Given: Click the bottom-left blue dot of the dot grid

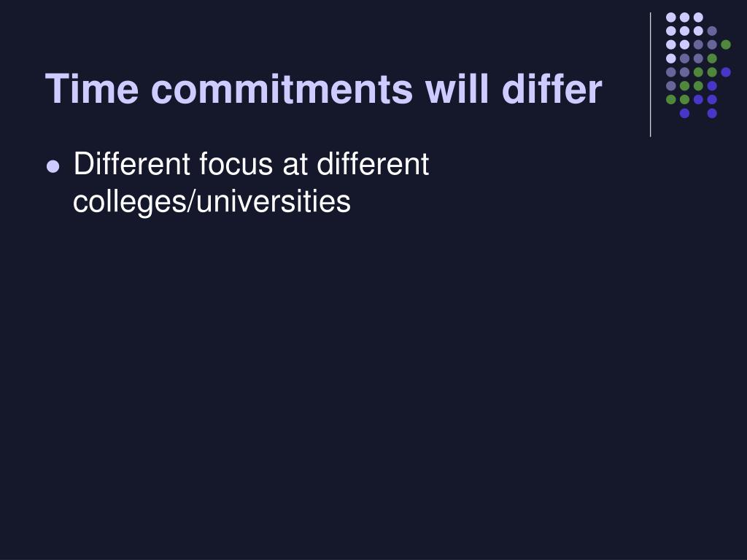Looking at the screenshot, I should click(x=684, y=113).
